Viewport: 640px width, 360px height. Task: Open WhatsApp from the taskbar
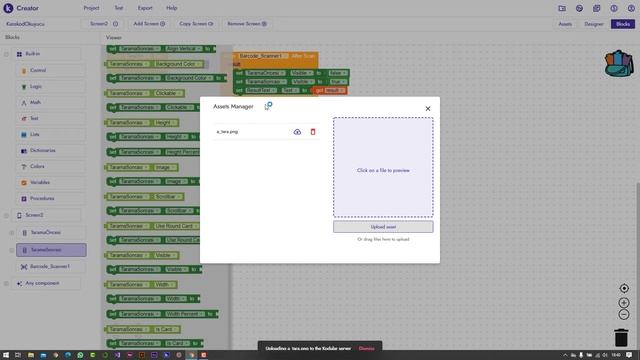[x=80, y=355]
